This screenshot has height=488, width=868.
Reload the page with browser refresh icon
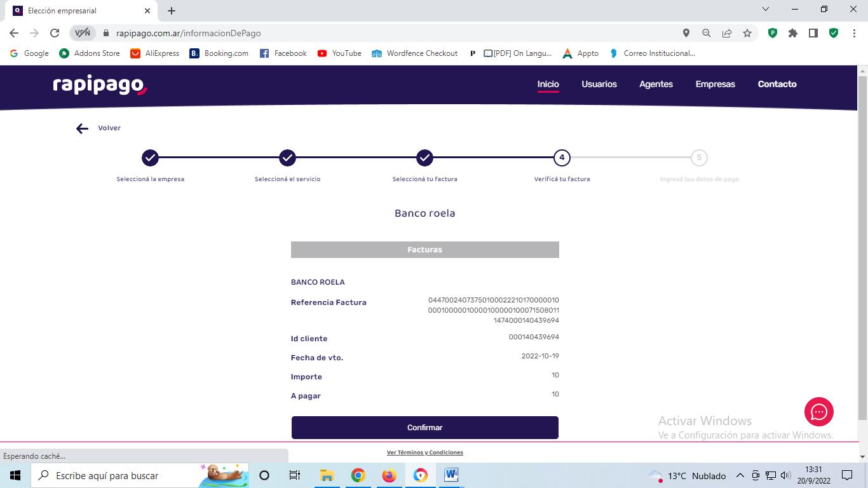click(x=55, y=33)
